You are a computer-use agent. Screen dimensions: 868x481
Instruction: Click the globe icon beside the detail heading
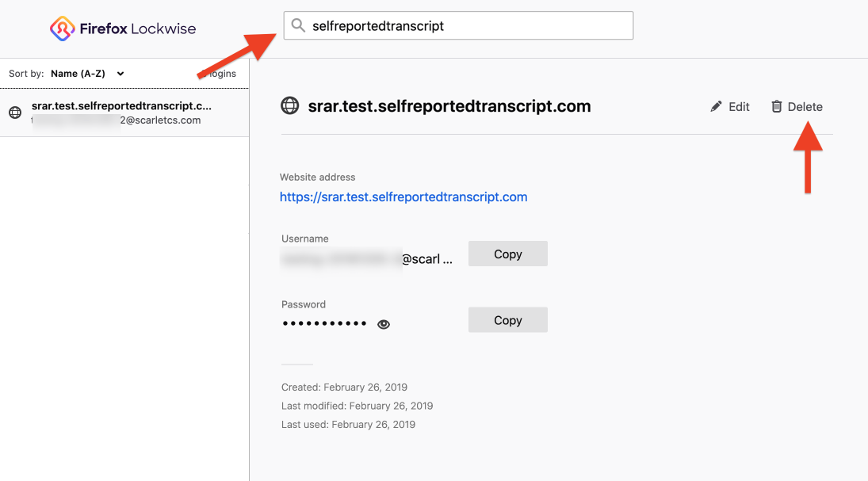[x=290, y=106]
